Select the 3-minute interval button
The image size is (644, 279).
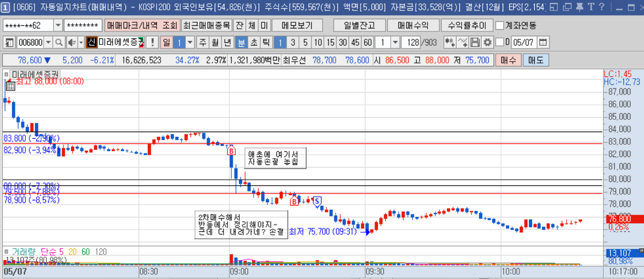click(x=293, y=42)
